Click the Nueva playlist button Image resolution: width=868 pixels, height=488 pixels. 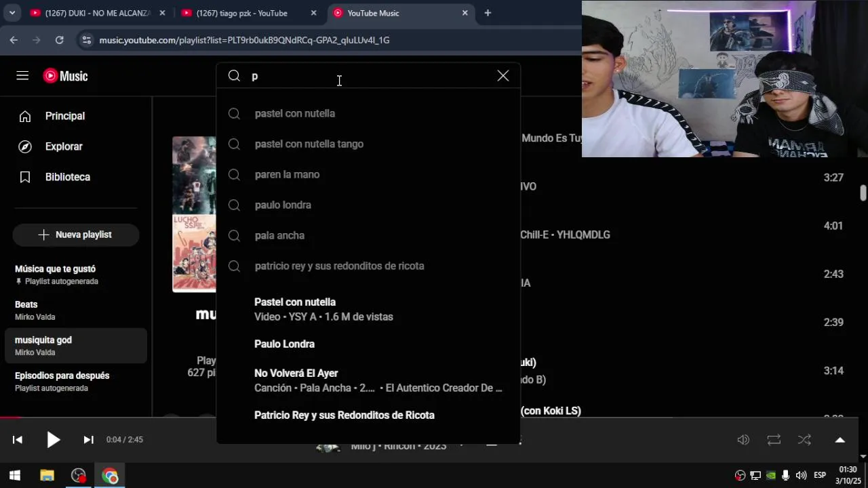click(76, 235)
